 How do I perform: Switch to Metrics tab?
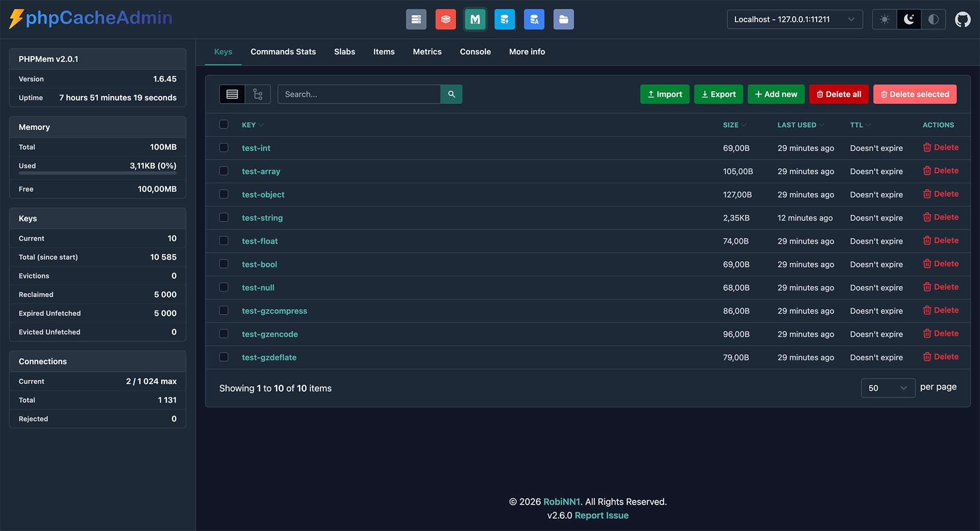click(x=427, y=52)
